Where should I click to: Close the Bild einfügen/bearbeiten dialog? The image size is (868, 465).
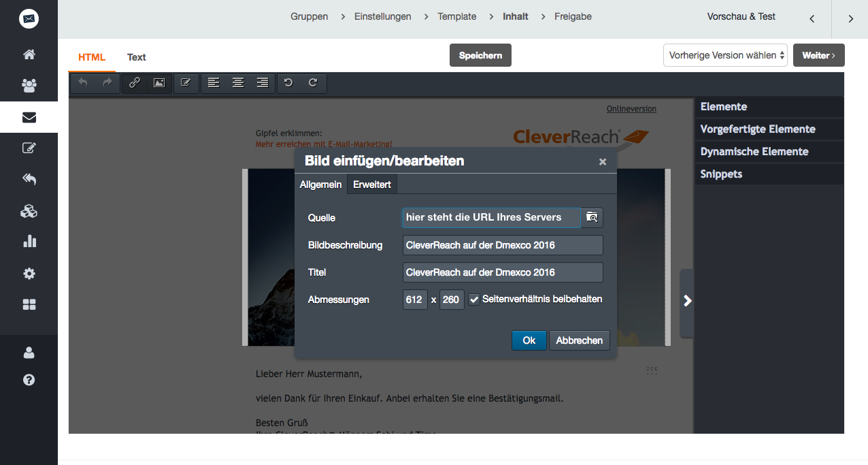tap(602, 162)
